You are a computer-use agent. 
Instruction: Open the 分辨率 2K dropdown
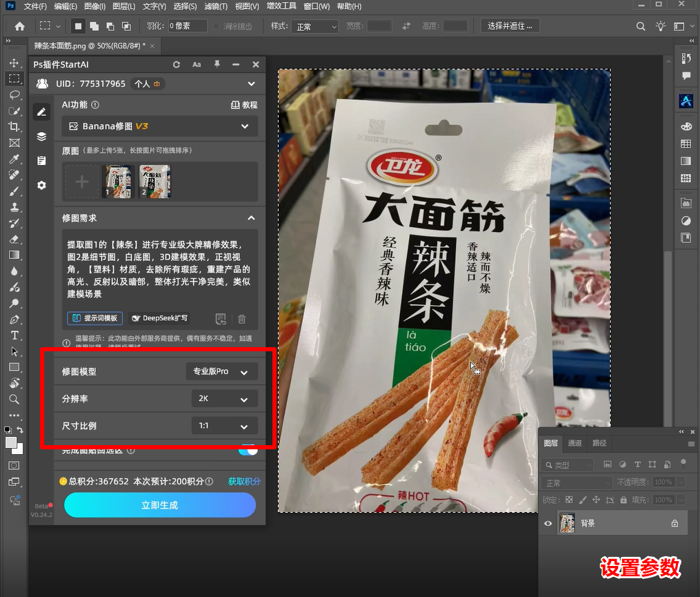(x=225, y=399)
